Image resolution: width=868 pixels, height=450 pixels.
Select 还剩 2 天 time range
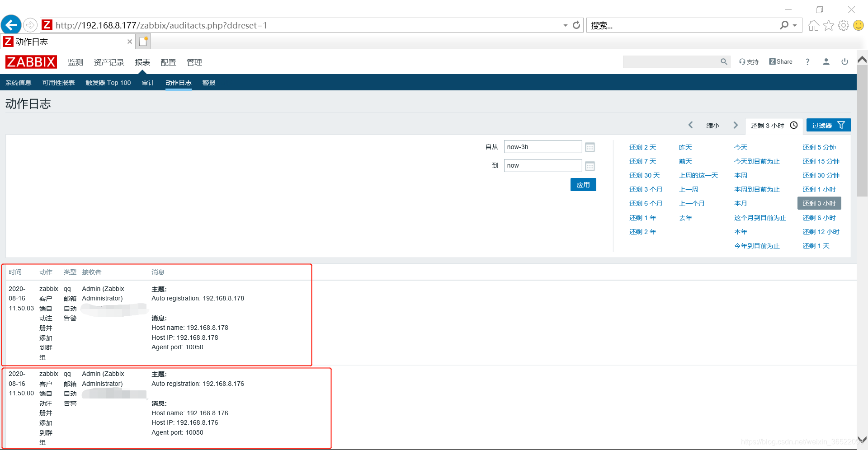coord(642,147)
